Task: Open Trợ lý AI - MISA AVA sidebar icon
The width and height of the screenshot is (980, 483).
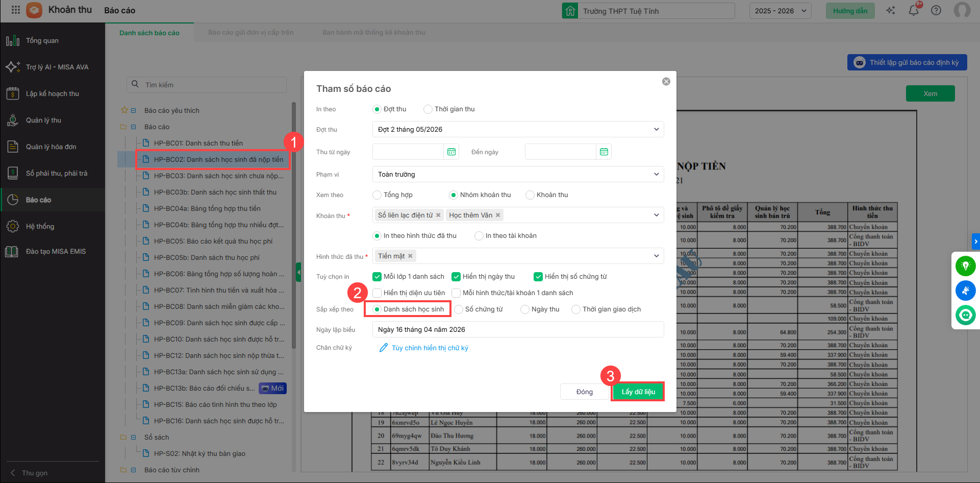Action: (13, 67)
